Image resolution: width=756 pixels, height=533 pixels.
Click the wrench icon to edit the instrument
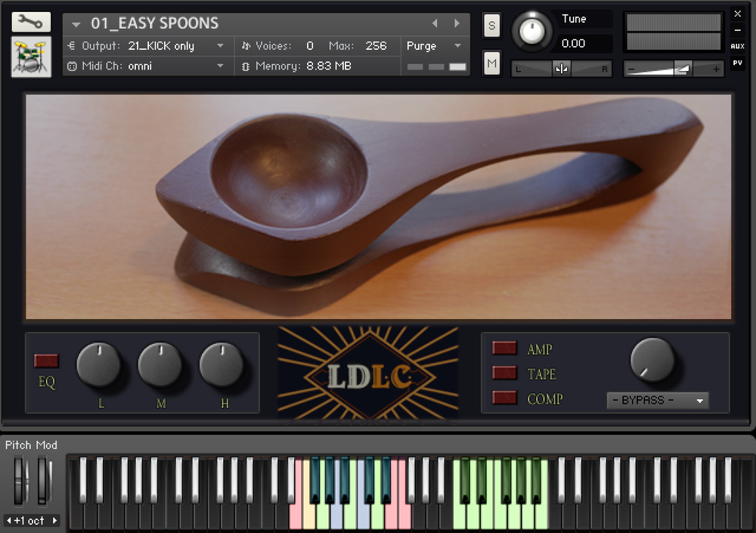[x=29, y=20]
